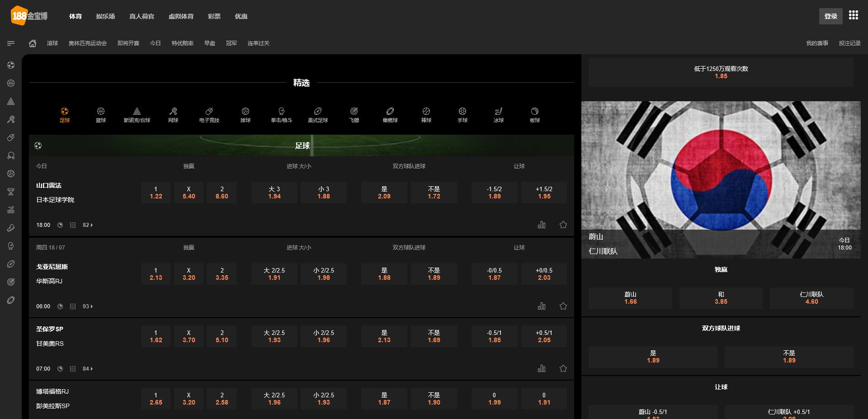Switch to the 奥林匹克运动会 tab
This screenshot has width=868, height=419.
click(x=88, y=43)
